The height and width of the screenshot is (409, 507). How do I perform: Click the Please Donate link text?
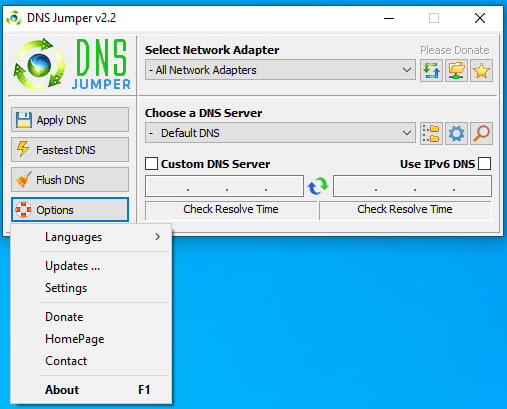(455, 50)
